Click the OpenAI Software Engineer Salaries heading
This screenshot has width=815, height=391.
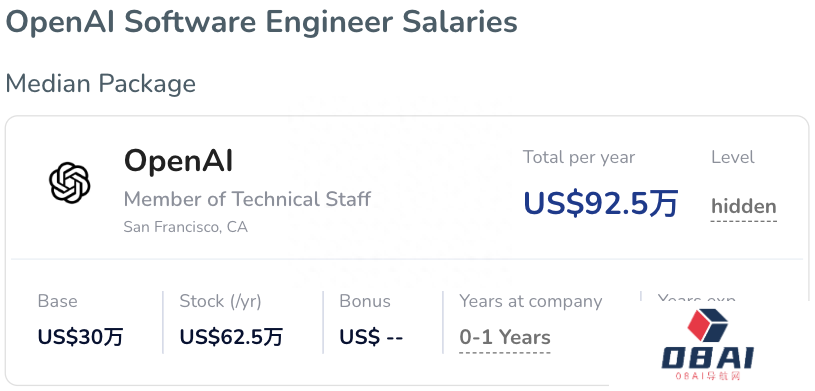click(x=261, y=22)
